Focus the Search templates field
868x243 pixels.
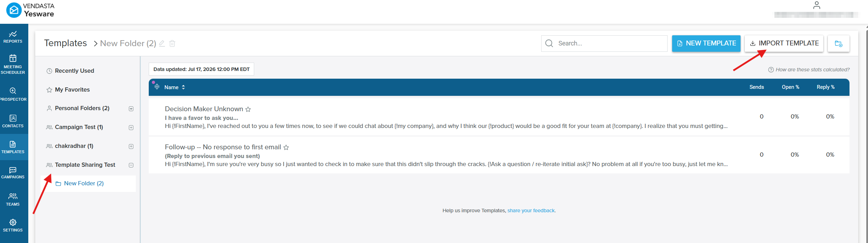pos(604,43)
